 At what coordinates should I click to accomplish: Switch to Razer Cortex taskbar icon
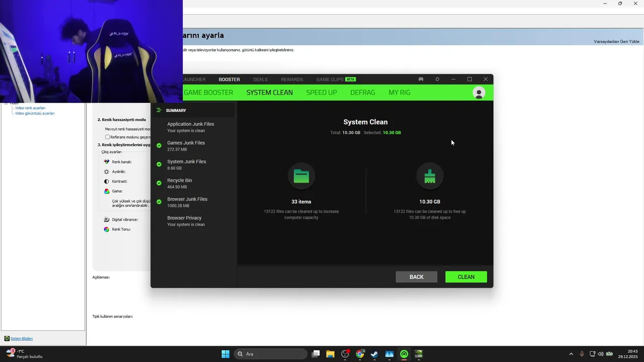tap(404, 354)
